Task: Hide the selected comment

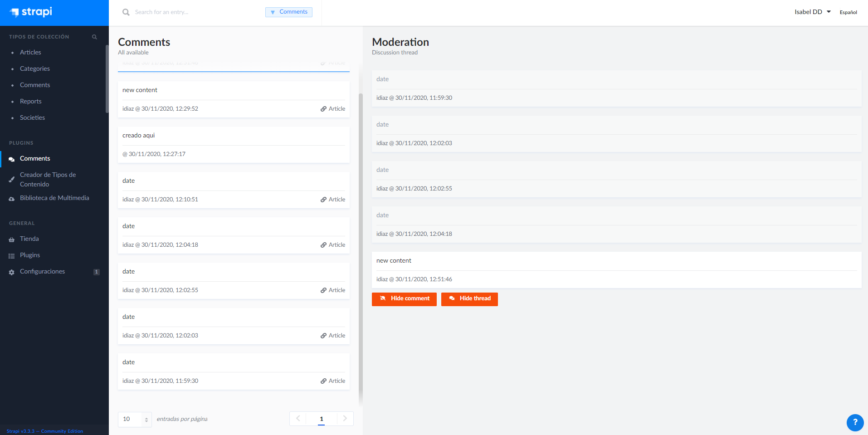Action: tap(404, 299)
